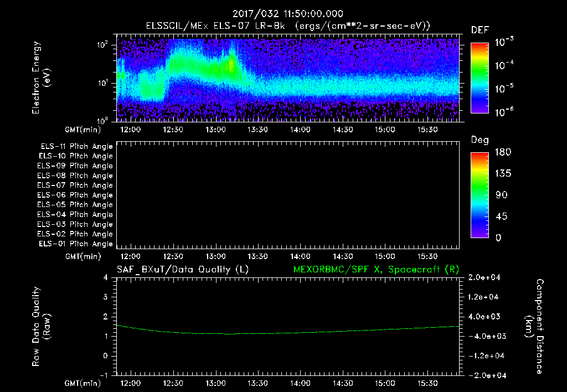Click the Component Distance (km) axis label

pyautogui.click(x=534, y=327)
